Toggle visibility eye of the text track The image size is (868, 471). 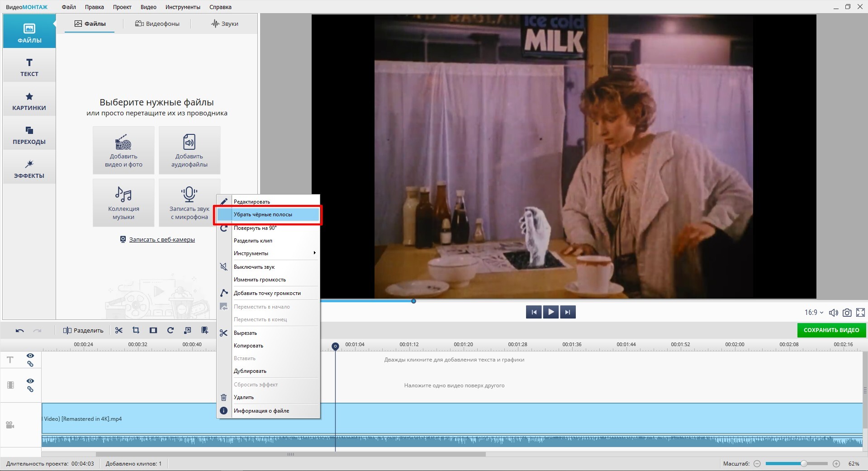coord(30,356)
